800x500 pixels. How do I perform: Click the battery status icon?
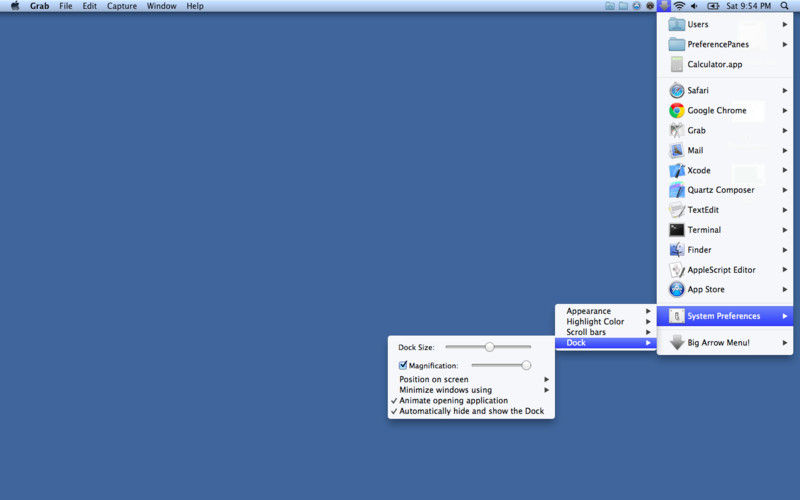pyautogui.click(x=713, y=6)
